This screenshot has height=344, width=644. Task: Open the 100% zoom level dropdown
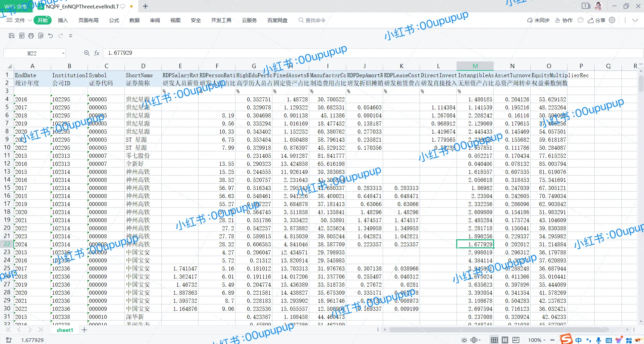537,340
